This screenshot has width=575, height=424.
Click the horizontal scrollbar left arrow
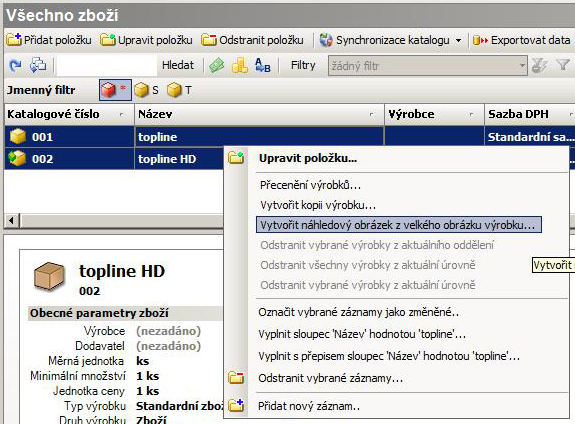click(x=11, y=220)
